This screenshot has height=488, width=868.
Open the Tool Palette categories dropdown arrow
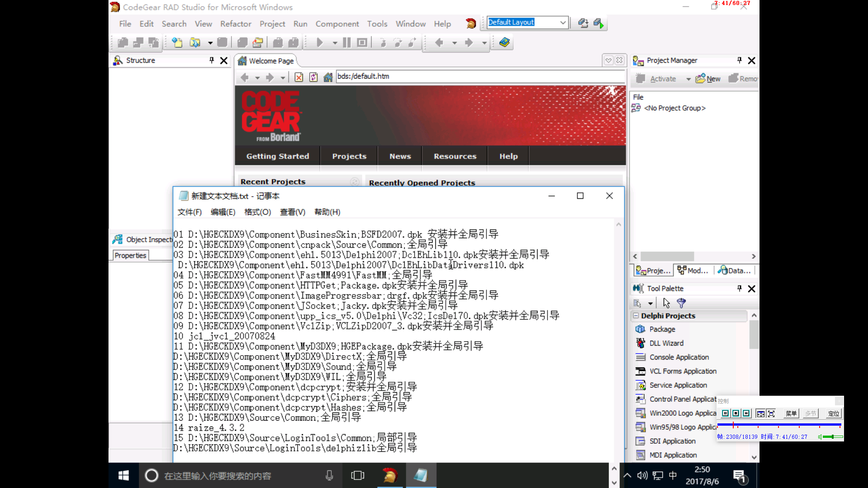pos(650,304)
